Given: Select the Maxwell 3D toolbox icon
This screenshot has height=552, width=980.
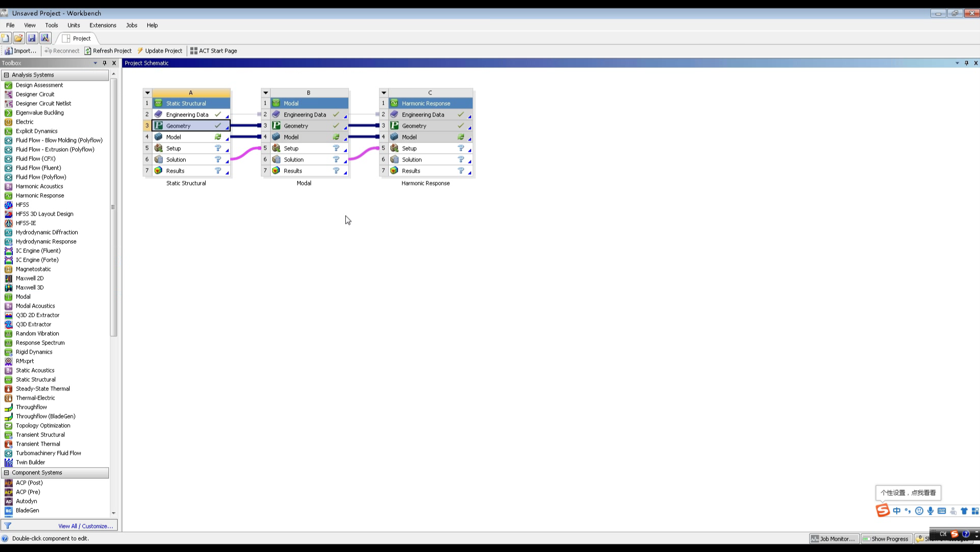Looking at the screenshot, I should (8, 288).
